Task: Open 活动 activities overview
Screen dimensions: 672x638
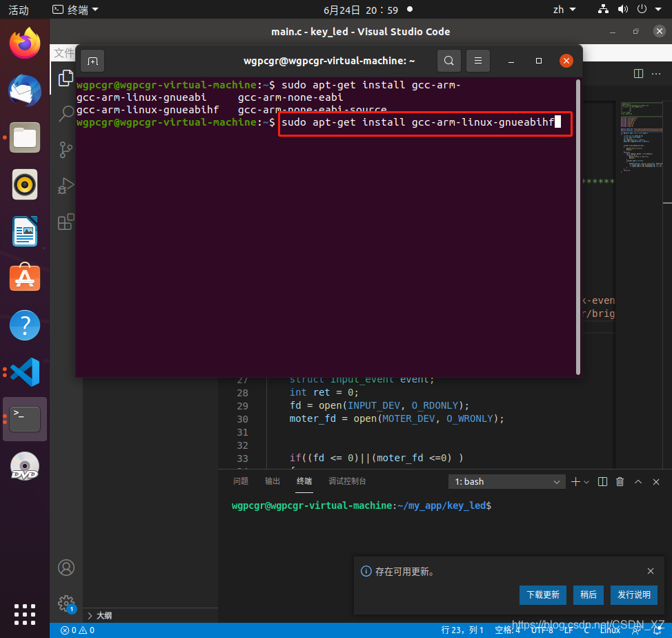Action: (x=19, y=10)
